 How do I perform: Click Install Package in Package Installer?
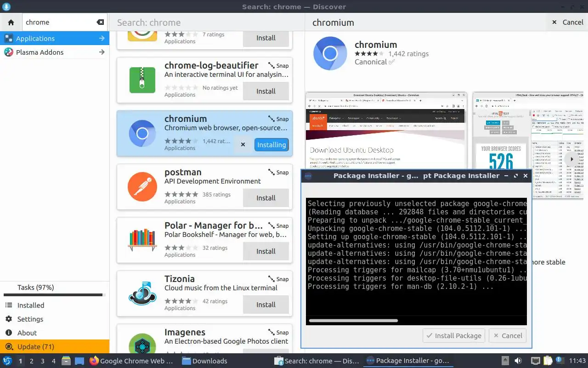[454, 335]
